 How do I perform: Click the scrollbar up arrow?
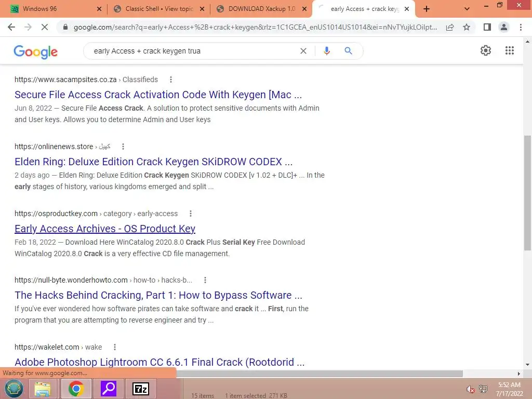(527, 41)
